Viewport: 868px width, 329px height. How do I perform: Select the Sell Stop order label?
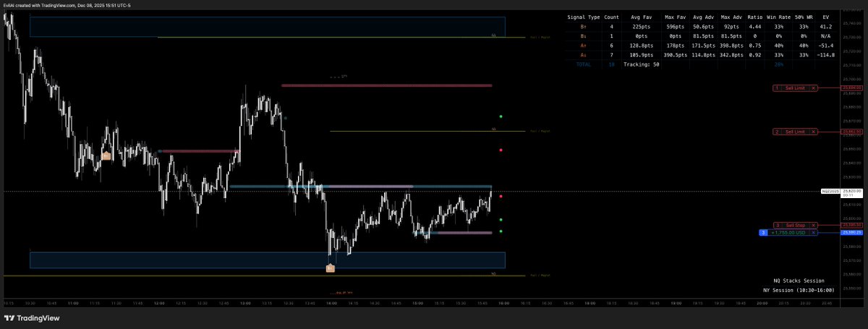pyautogui.click(x=795, y=226)
